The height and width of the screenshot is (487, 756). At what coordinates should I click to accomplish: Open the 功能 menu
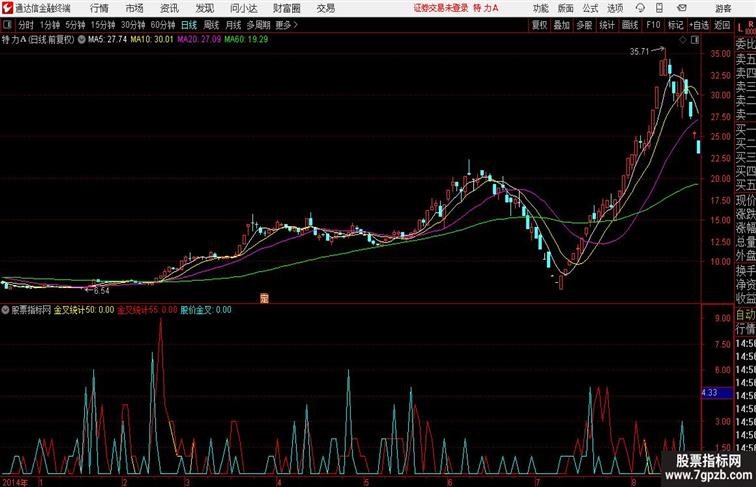pyautogui.click(x=540, y=8)
